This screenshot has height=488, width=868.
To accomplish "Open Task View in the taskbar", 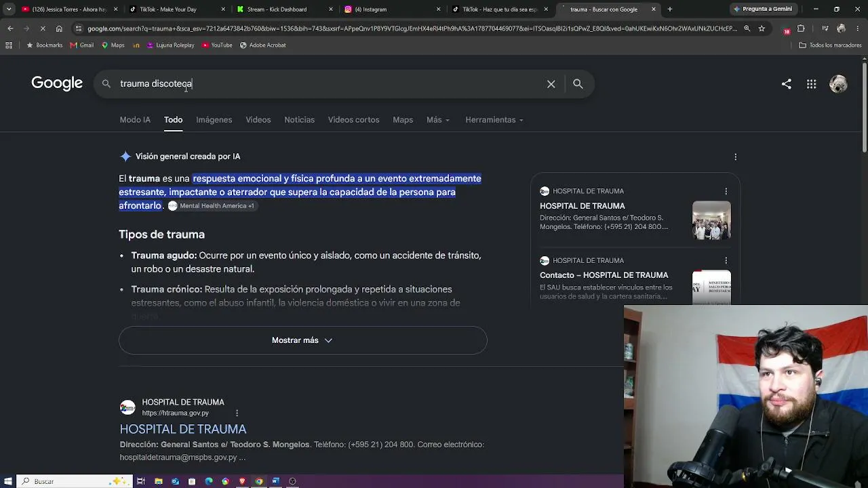I will pos(141,481).
